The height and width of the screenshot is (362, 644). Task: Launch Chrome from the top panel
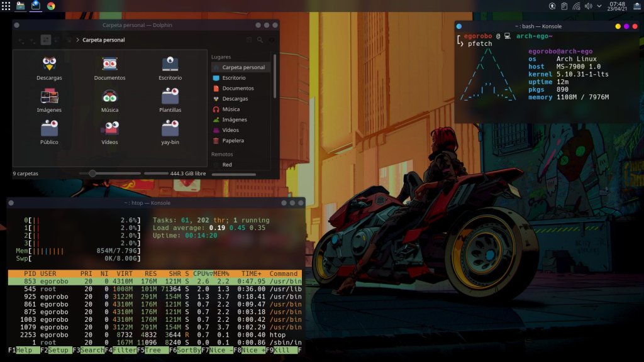[x=51, y=6]
